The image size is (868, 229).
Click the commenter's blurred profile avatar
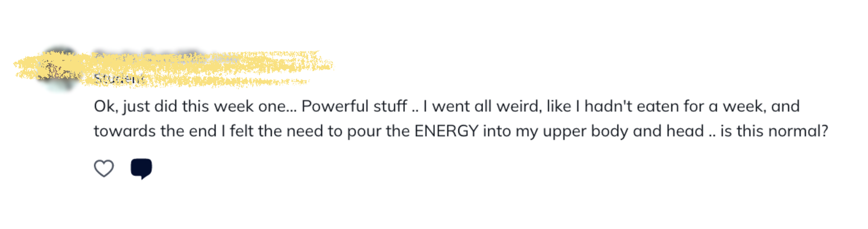pos(59,69)
